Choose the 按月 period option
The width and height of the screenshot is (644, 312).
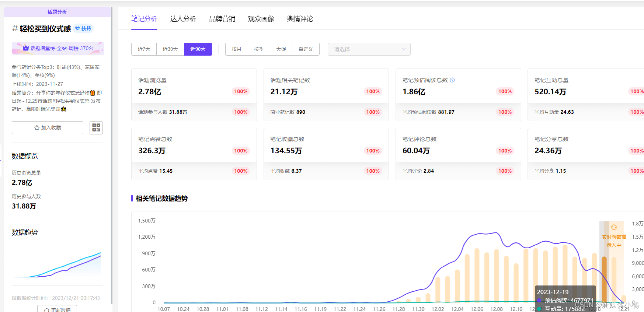237,49
